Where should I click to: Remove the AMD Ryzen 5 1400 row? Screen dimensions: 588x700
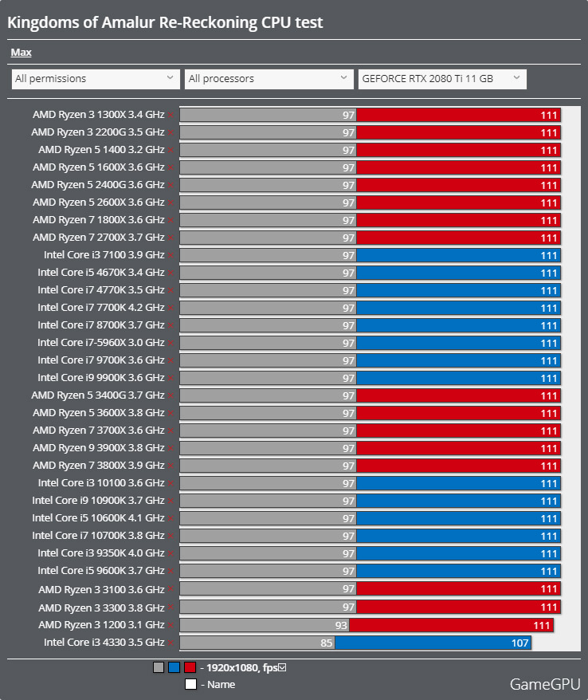point(171,150)
